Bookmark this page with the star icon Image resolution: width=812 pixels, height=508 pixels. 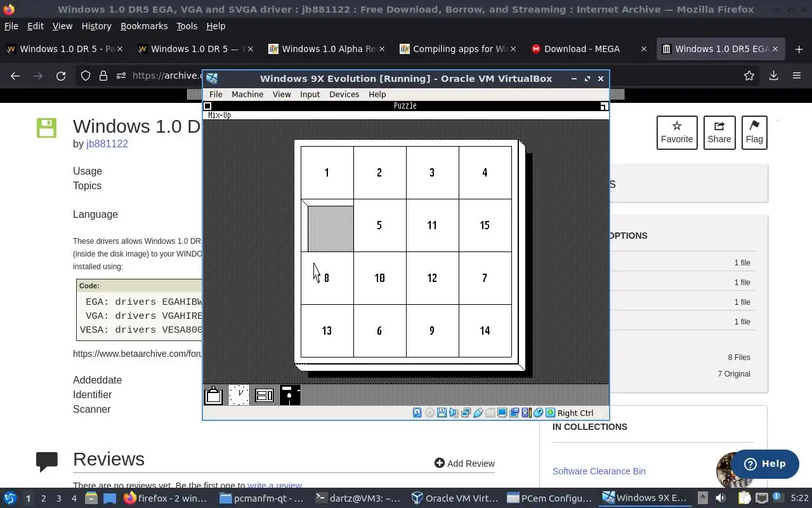pos(749,76)
